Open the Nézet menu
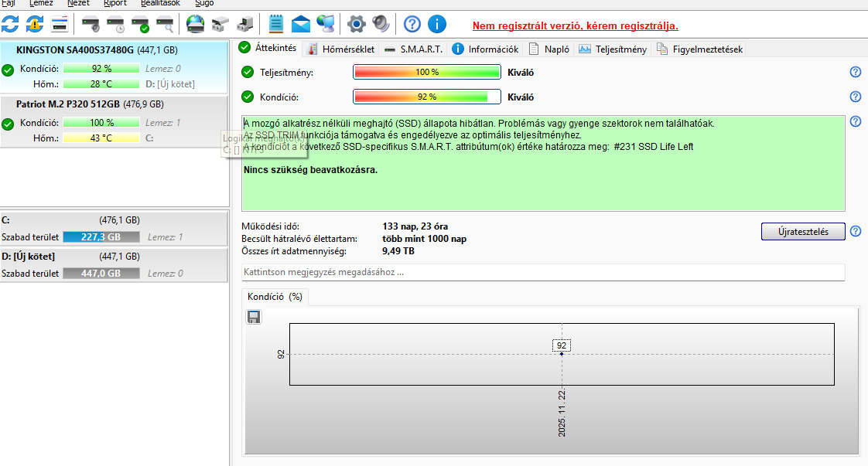This screenshot has height=466, width=868. tap(78, 3)
